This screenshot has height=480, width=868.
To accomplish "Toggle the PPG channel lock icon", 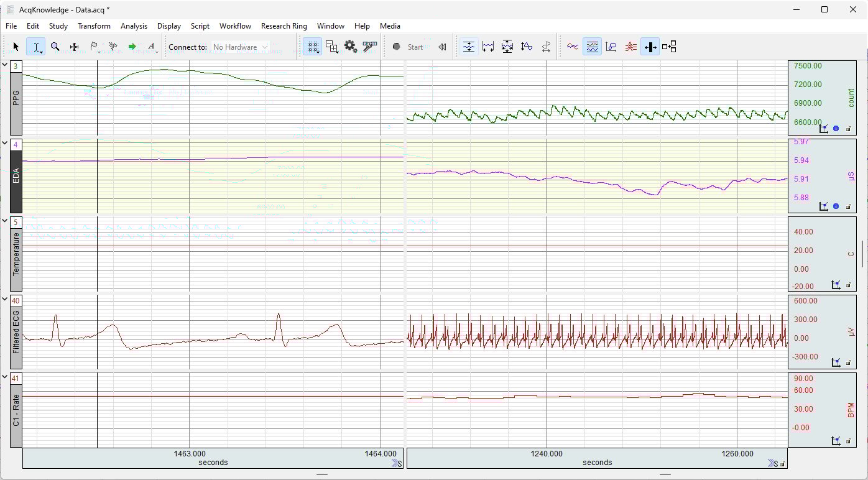I will pos(848,129).
